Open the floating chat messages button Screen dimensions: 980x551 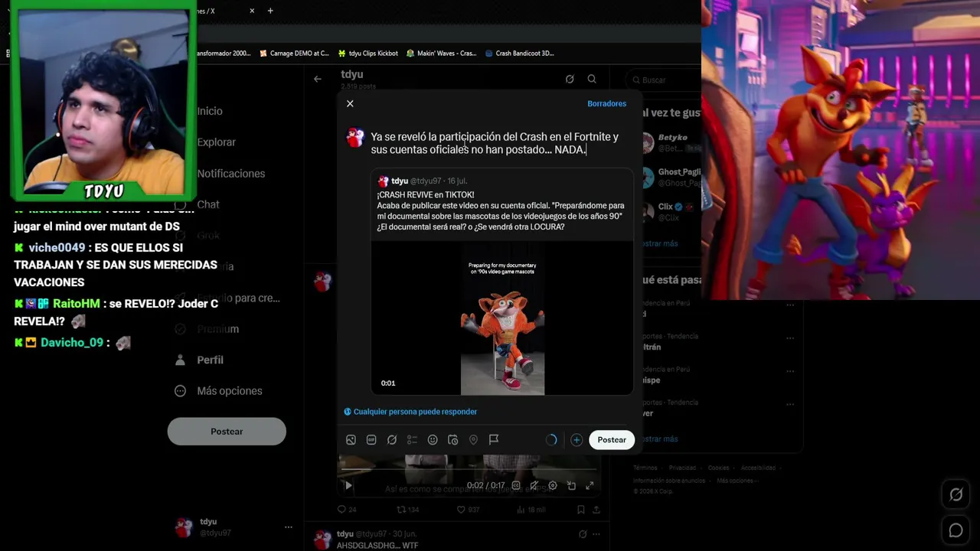(956, 530)
